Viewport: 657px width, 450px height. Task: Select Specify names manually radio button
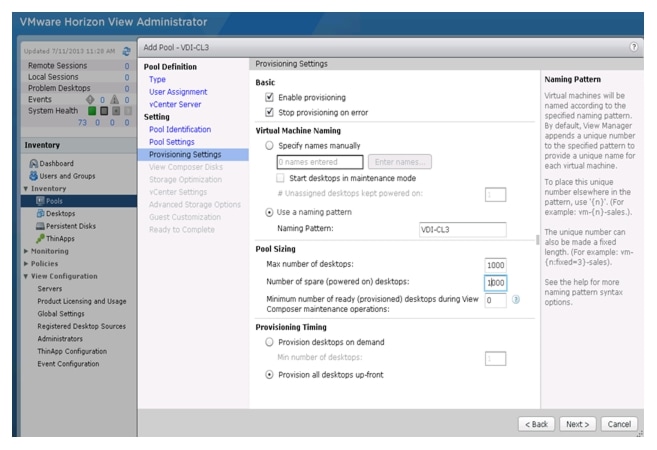click(269, 145)
